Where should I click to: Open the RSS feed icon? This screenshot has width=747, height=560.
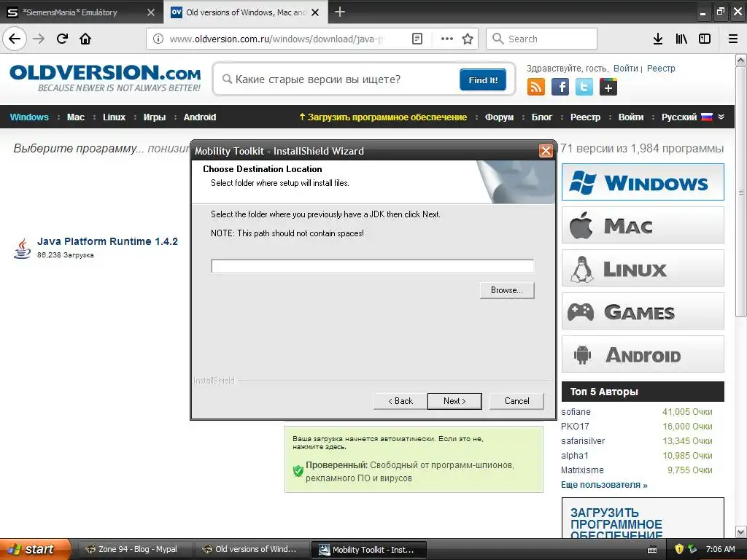click(x=536, y=87)
